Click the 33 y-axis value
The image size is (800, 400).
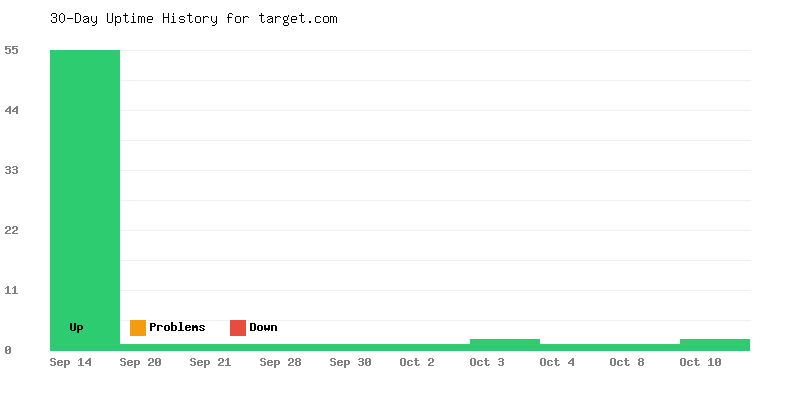pyautogui.click(x=11, y=170)
